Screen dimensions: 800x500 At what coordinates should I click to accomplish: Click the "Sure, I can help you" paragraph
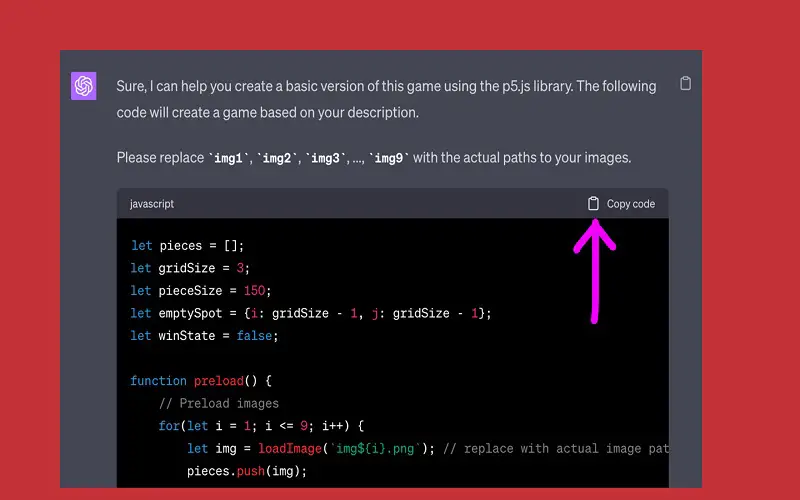pyautogui.click(x=386, y=99)
